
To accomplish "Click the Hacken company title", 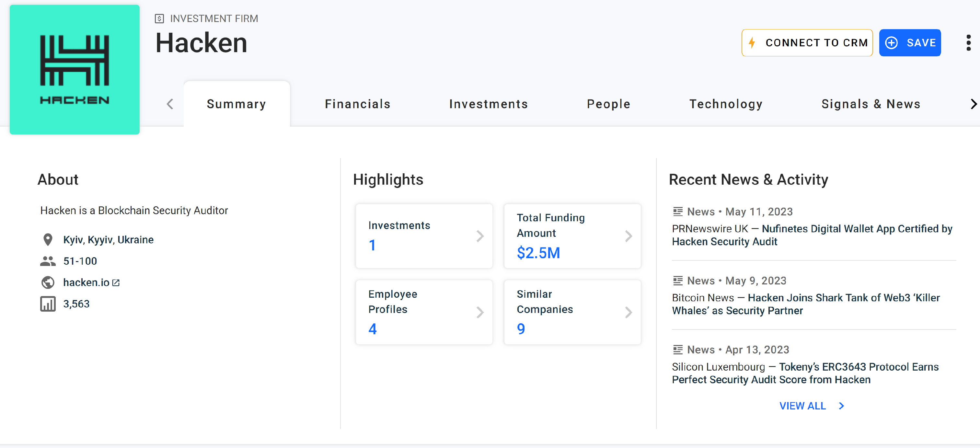I will coord(202,42).
